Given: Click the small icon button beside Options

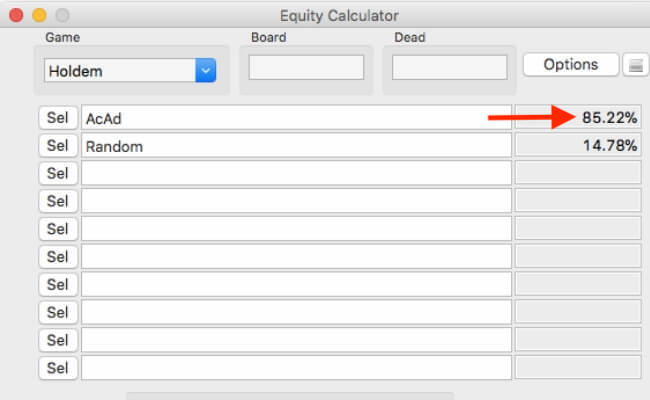Looking at the screenshot, I should 635,66.
